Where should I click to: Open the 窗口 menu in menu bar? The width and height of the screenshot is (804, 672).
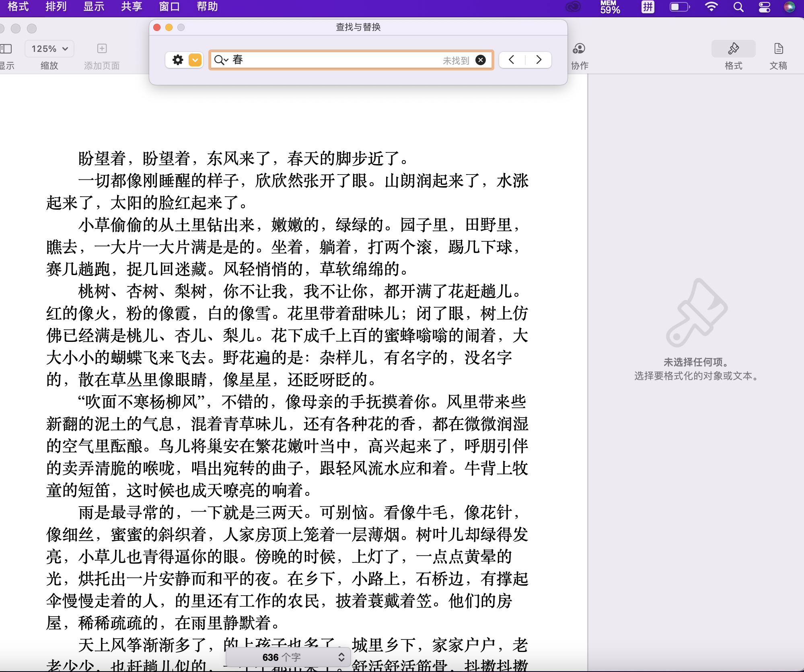(x=169, y=6)
